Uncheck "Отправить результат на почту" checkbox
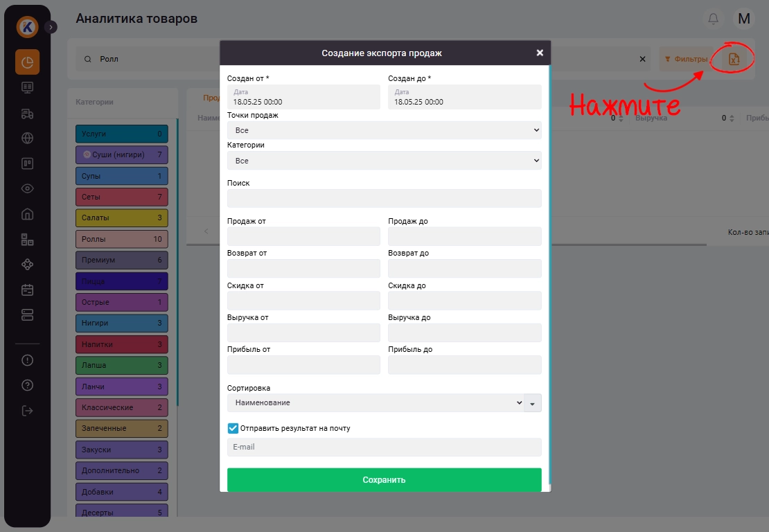This screenshot has height=532, width=769. pyautogui.click(x=233, y=428)
